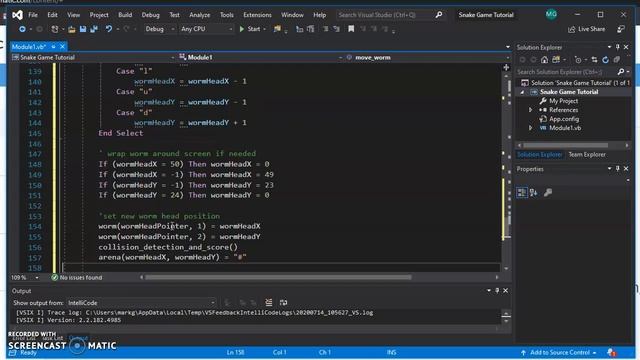Toggle a bookmark with the bookmark icon
This screenshot has width=640, height=360.
point(351,29)
